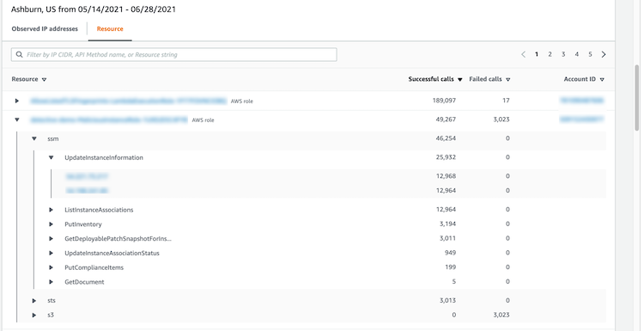The width and height of the screenshot is (644, 331).
Task: Open first blurred AWS role link
Action: pyautogui.click(x=128, y=101)
